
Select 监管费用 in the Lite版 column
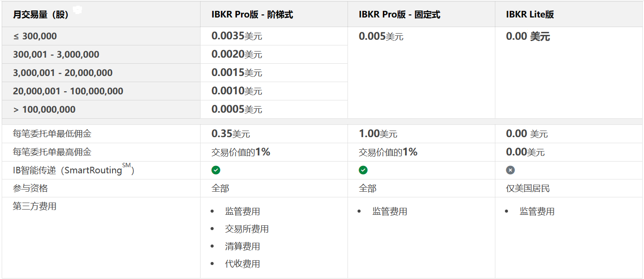tap(537, 211)
